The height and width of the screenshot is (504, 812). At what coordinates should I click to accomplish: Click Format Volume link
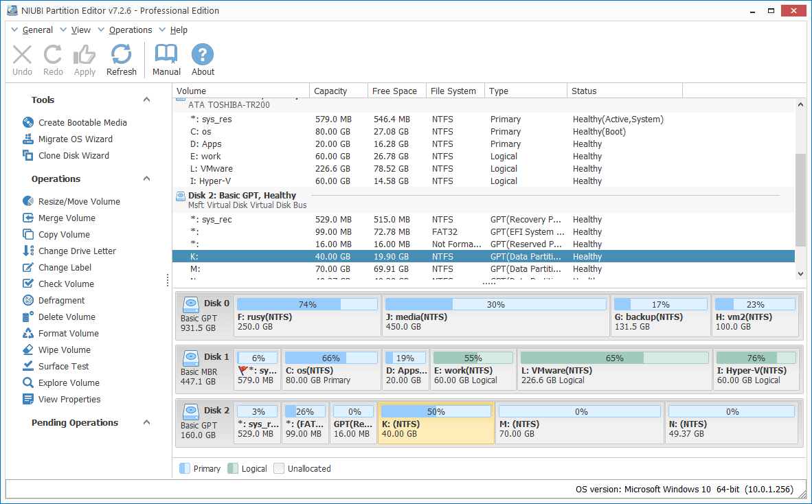[68, 333]
